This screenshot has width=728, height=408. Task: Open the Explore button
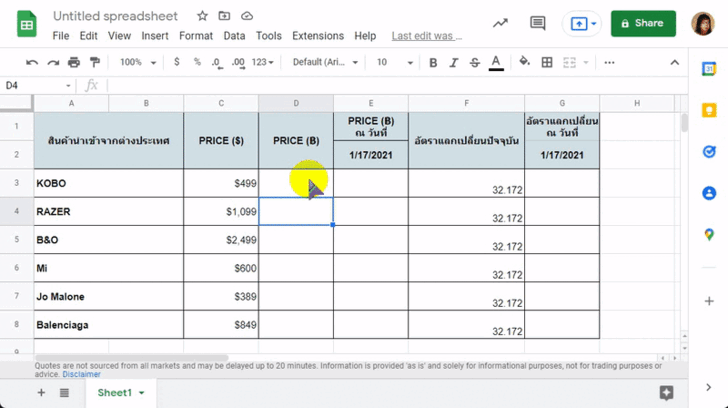tap(666, 393)
